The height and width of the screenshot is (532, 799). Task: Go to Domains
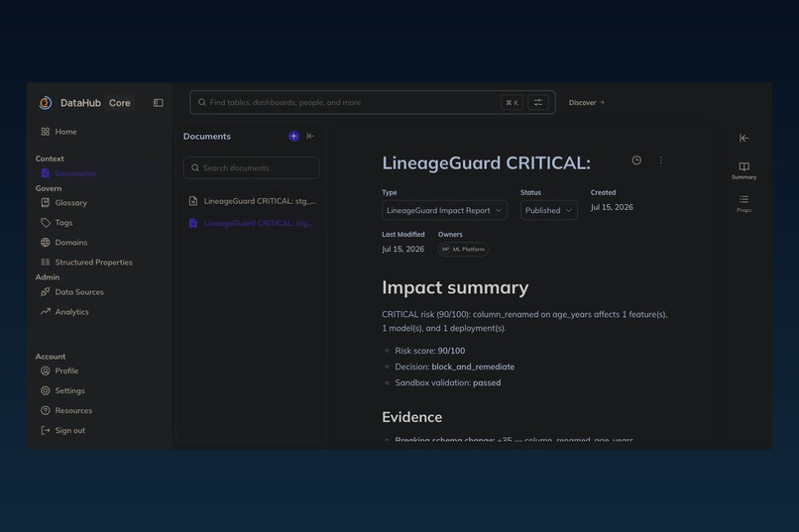coord(70,243)
